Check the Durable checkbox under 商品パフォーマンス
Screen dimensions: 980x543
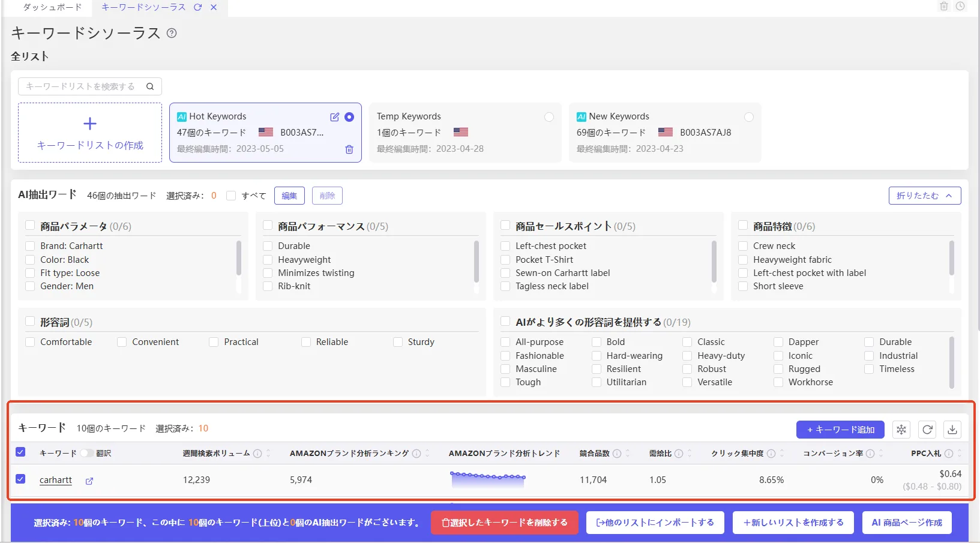[x=268, y=246]
